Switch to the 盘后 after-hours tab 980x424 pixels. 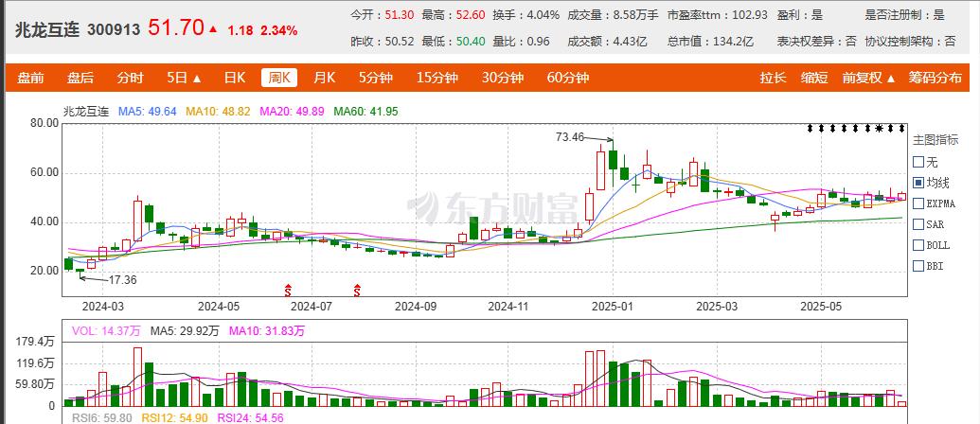point(80,78)
